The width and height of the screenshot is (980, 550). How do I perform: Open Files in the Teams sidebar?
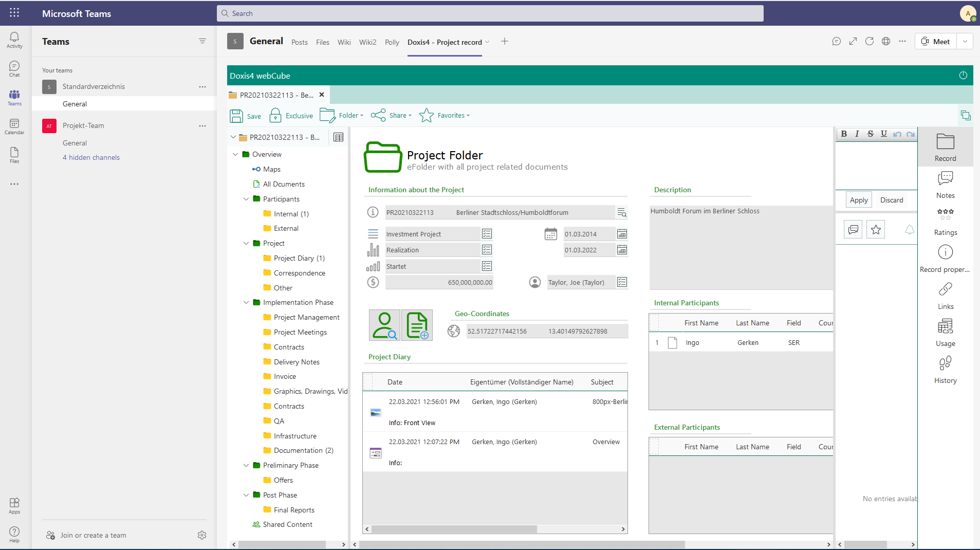14,155
